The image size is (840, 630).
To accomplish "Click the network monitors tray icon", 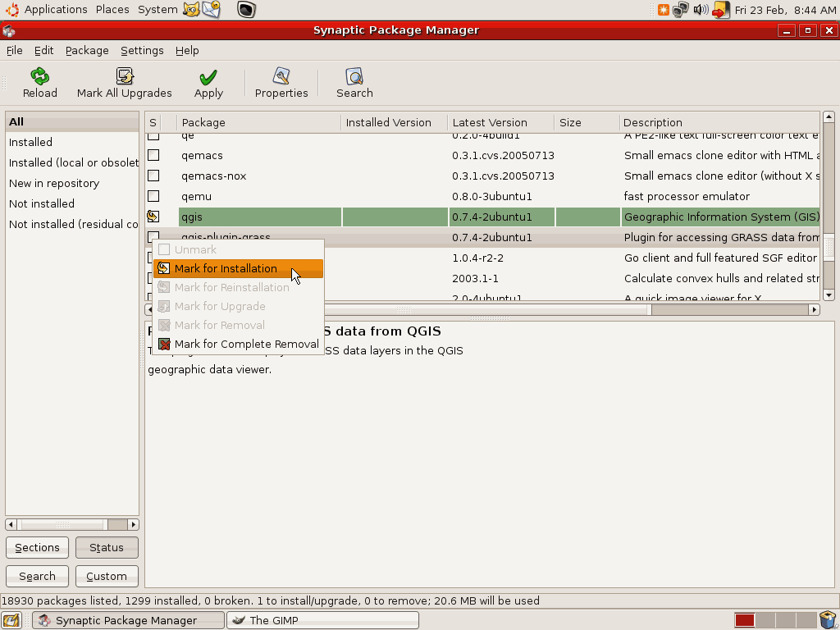I will (680, 10).
